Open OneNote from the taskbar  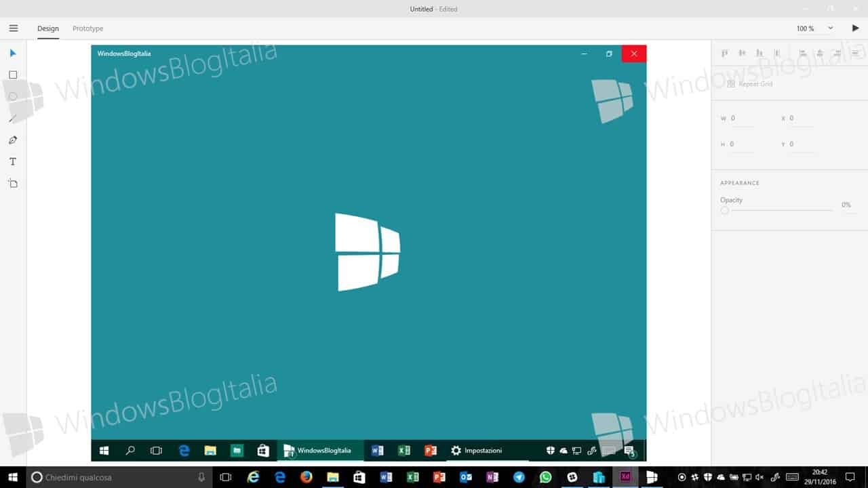(492, 477)
